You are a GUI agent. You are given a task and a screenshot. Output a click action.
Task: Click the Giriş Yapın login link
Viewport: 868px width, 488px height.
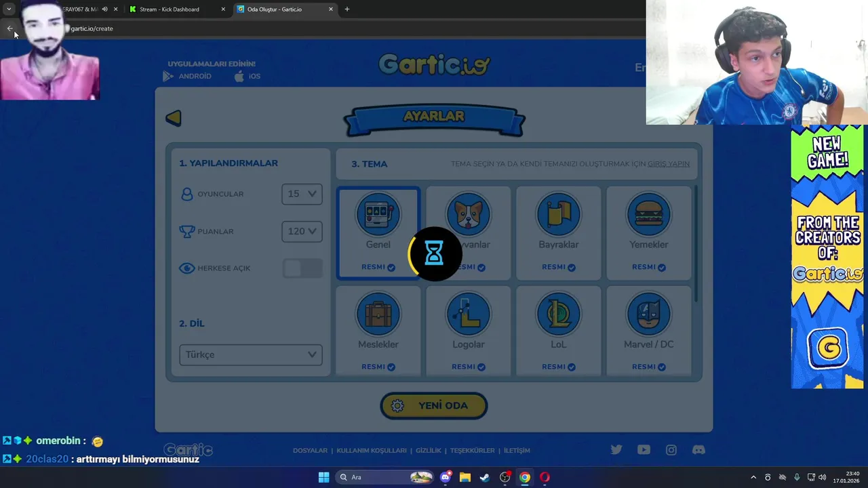click(x=669, y=164)
